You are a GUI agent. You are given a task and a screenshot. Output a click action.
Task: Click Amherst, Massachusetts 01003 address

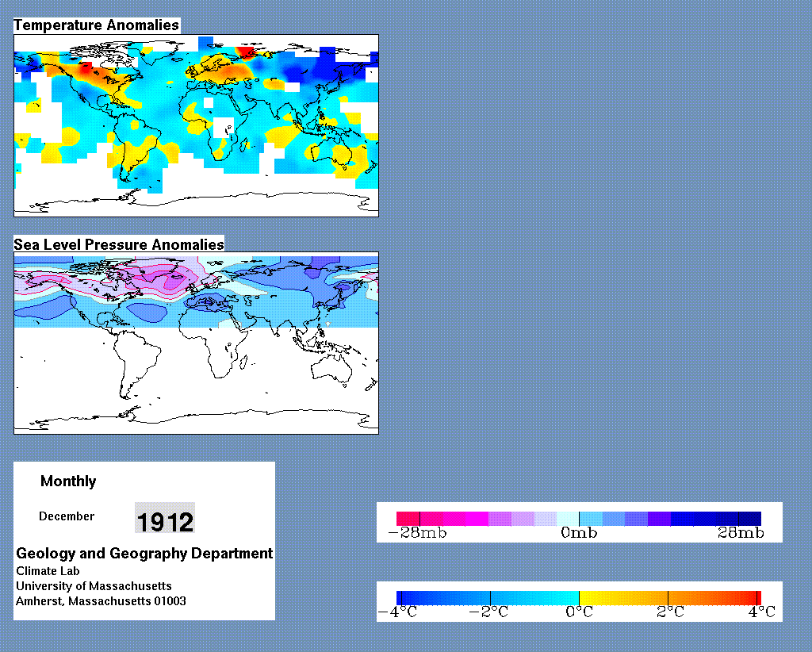pos(101,601)
